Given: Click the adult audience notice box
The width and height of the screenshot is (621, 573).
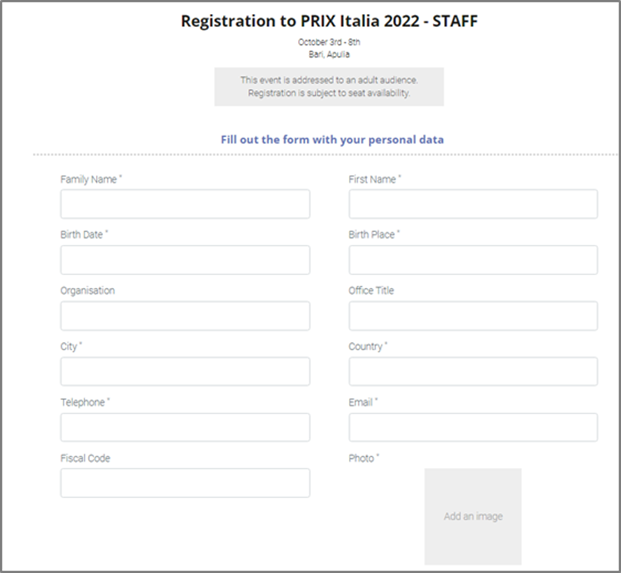Looking at the screenshot, I should (x=329, y=86).
